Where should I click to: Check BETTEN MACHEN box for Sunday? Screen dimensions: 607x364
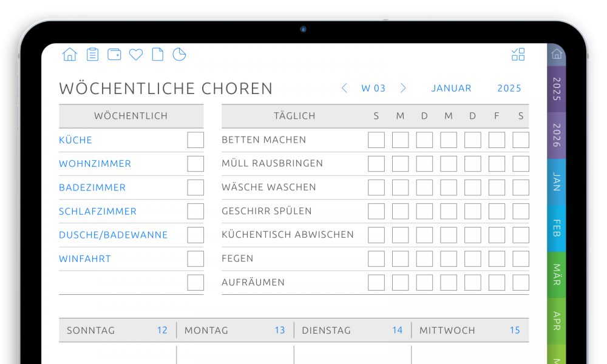[x=376, y=140]
